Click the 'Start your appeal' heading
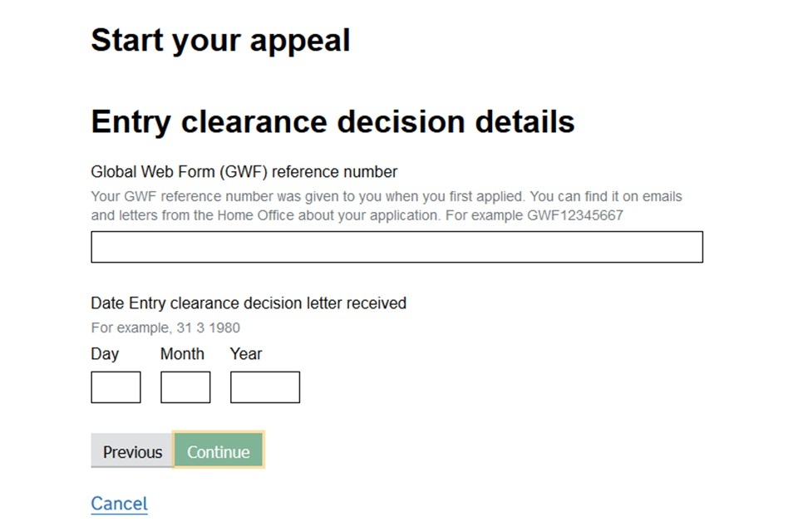Image resolution: width=798 pixels, height=532 pixels. click(x=220, y=41)
